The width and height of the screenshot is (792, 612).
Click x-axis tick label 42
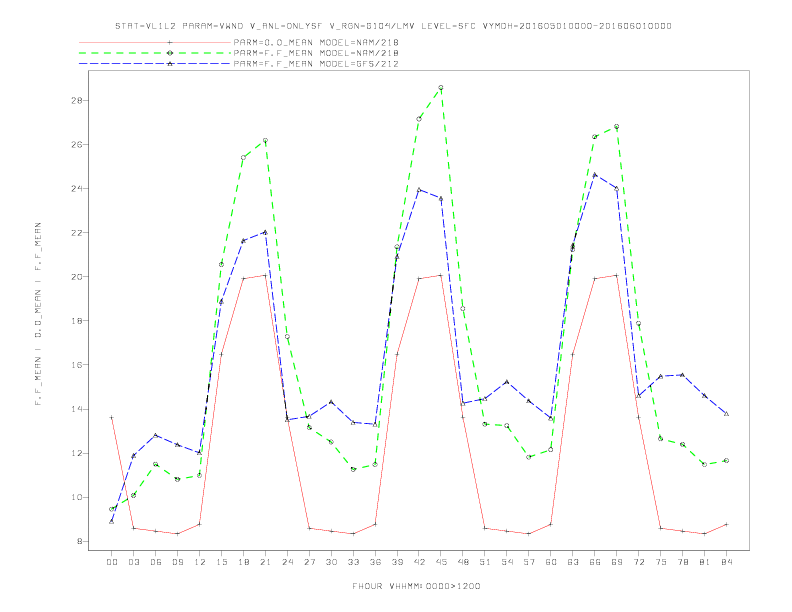tap(419, 562)
